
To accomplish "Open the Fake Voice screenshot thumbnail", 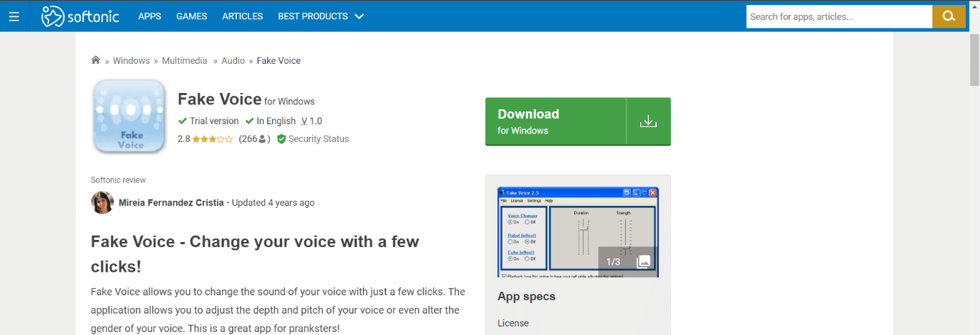I will pyautogui.click(x=578, y=232).
